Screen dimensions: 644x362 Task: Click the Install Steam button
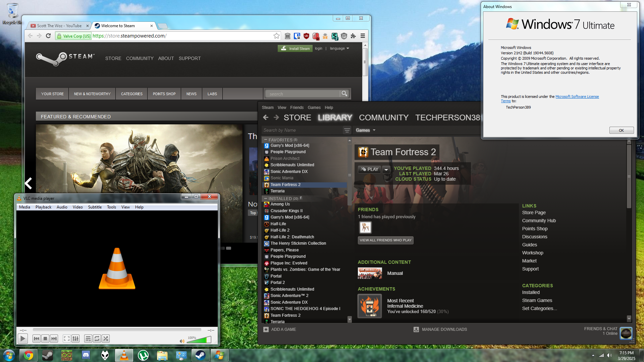(295, 49)
